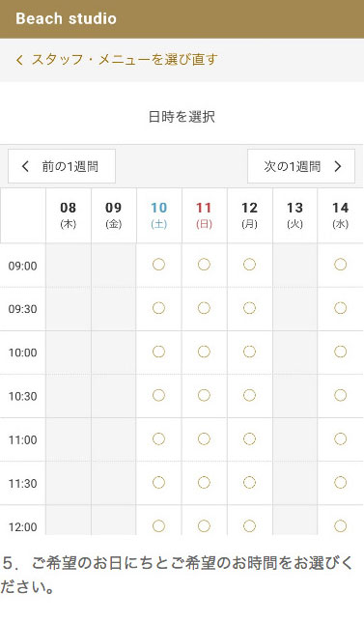Select 09:00 on Wednesday the 14th
Image resolution: width=364 pixels, height=621 pixels.
340,265
